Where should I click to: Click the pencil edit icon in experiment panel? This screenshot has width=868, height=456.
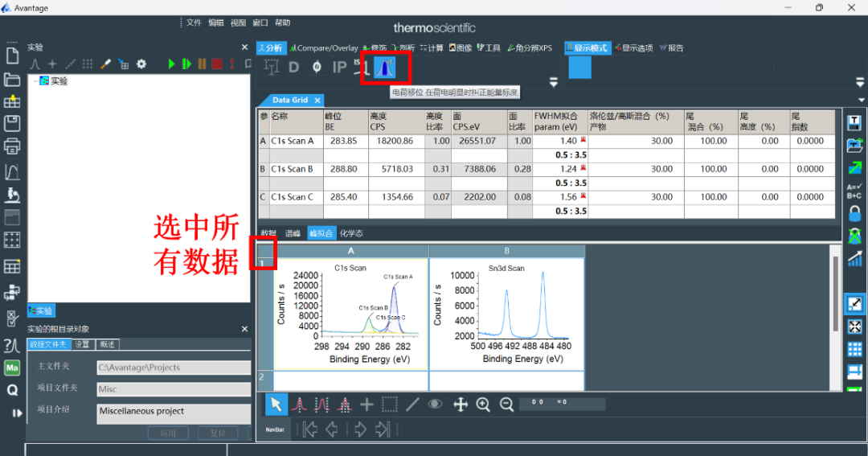[x=106, y=64]
